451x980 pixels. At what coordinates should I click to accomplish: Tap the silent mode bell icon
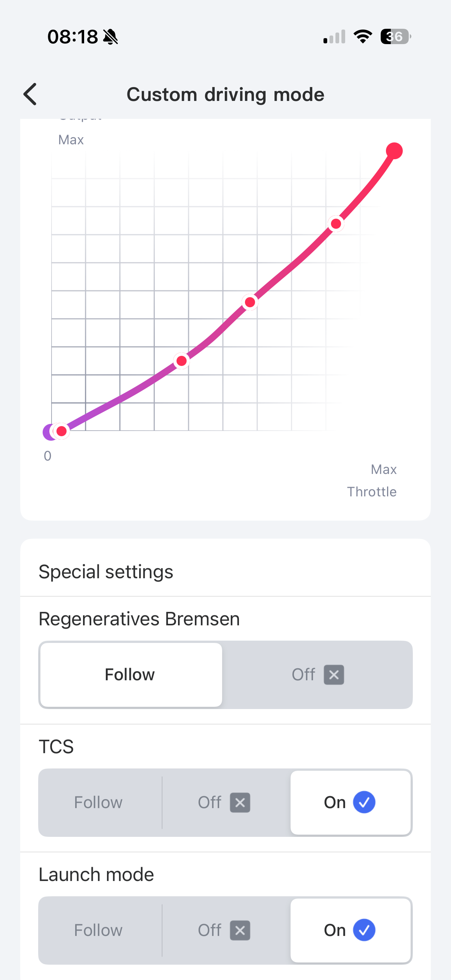[111, 37]
